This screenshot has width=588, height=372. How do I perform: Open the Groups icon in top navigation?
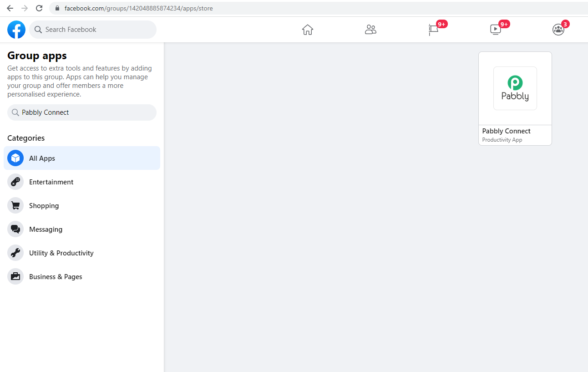click(x=558, y=30)
